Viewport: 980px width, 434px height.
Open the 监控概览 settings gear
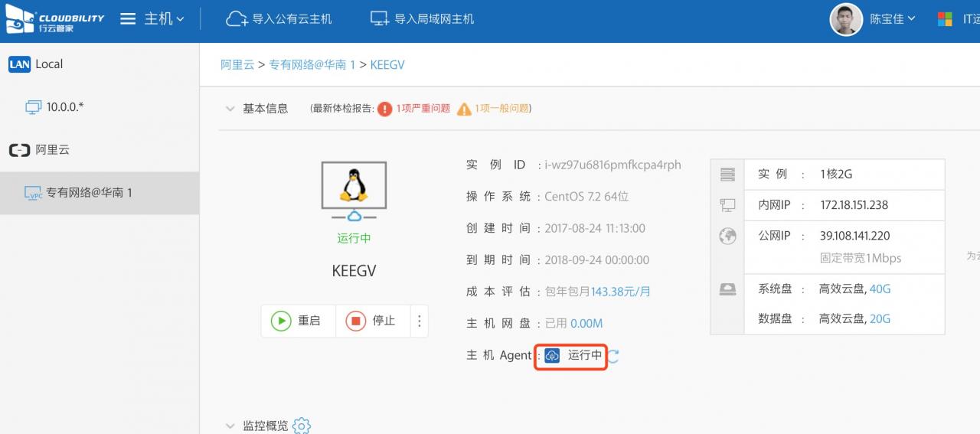click(x=302, y=426)
